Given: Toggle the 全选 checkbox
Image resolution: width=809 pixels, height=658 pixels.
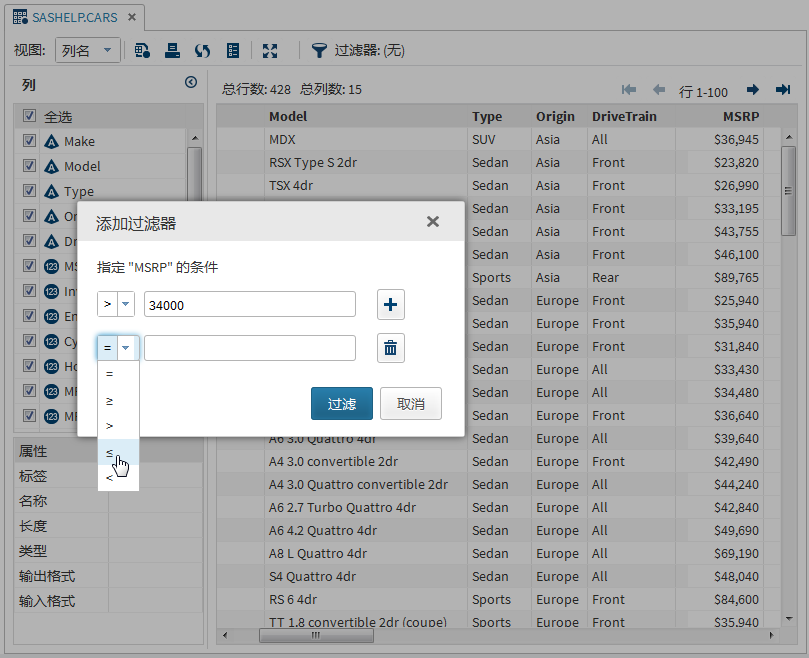Looking at the screenshot, I should pos(30,116).
